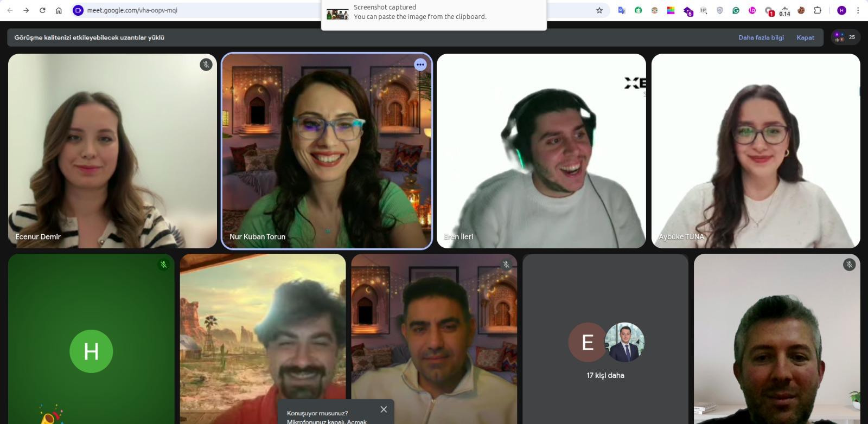Image resolution: width=868 pixels, height=424 pixels.
Task: Click the muted mic indicator on the green H tile
Action: pyautogui.click(x=163, y=265)
